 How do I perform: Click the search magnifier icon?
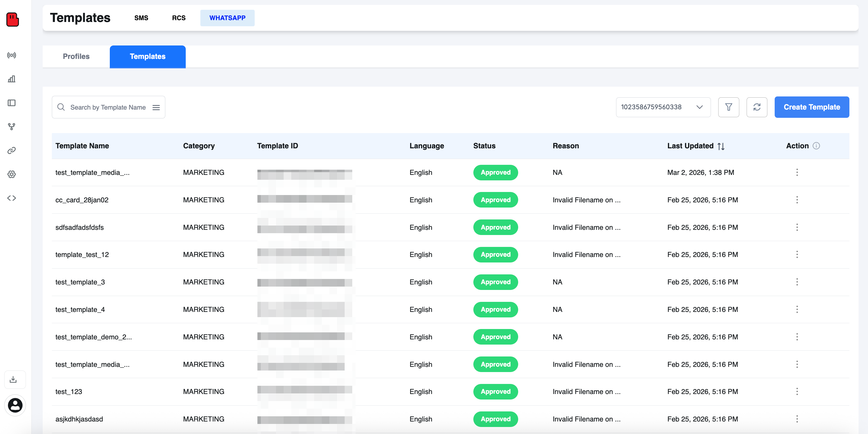(x=61, y=107)
